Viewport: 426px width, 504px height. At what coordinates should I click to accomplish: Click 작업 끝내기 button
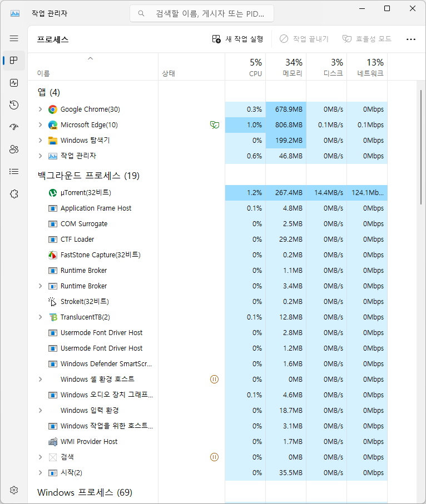point(304,39)
